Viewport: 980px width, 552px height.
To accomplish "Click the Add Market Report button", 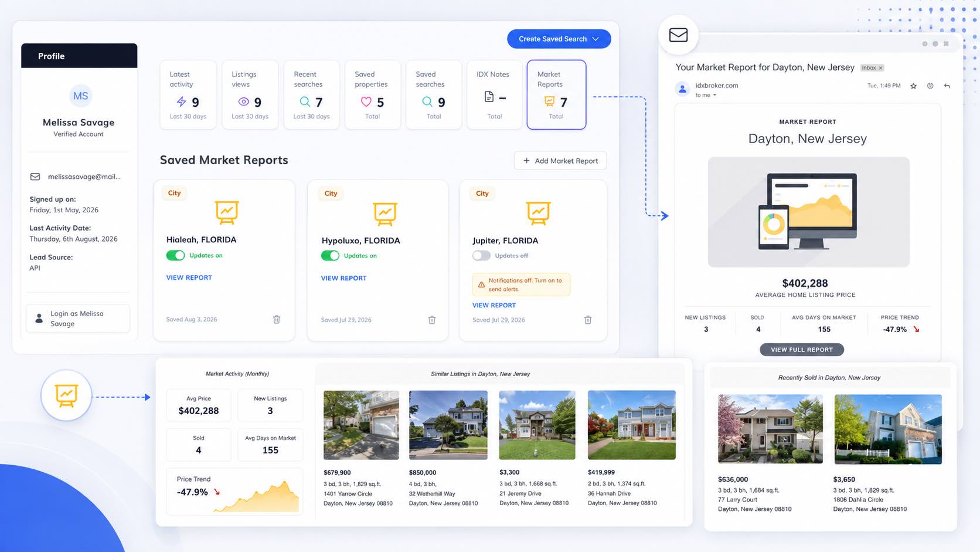I will [560, 161].
